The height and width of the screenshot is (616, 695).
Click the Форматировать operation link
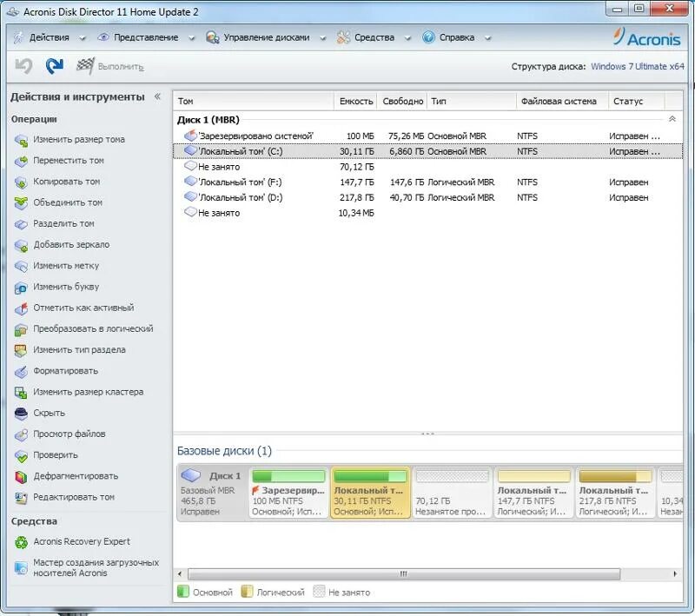[66, 371]
